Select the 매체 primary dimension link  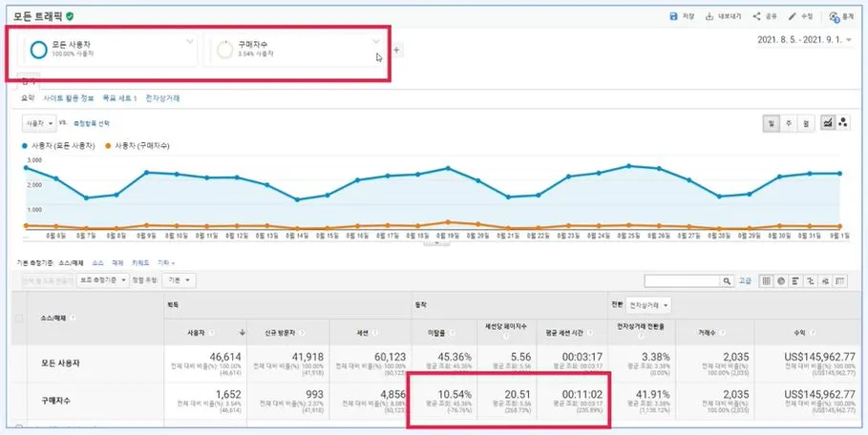click(117, 263)
